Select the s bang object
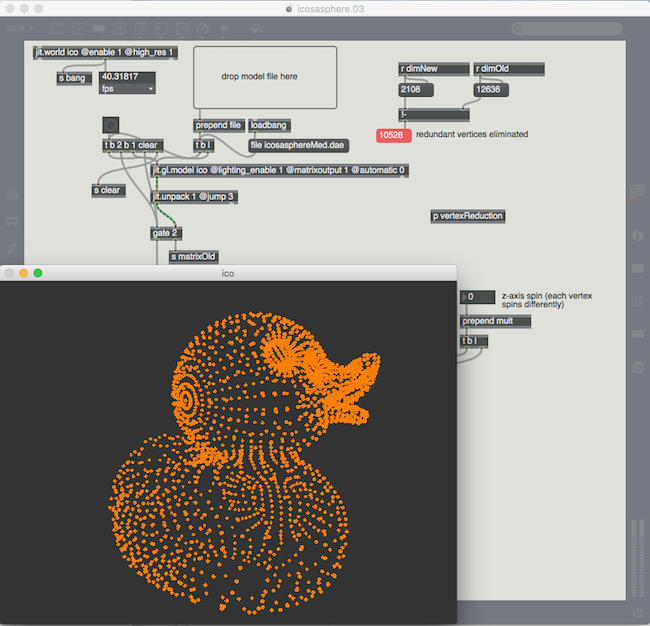 74,78
